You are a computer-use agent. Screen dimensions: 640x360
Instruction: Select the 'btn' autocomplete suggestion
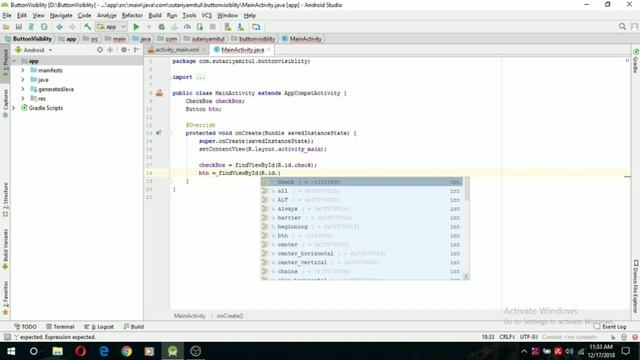(x=362, y=236)
